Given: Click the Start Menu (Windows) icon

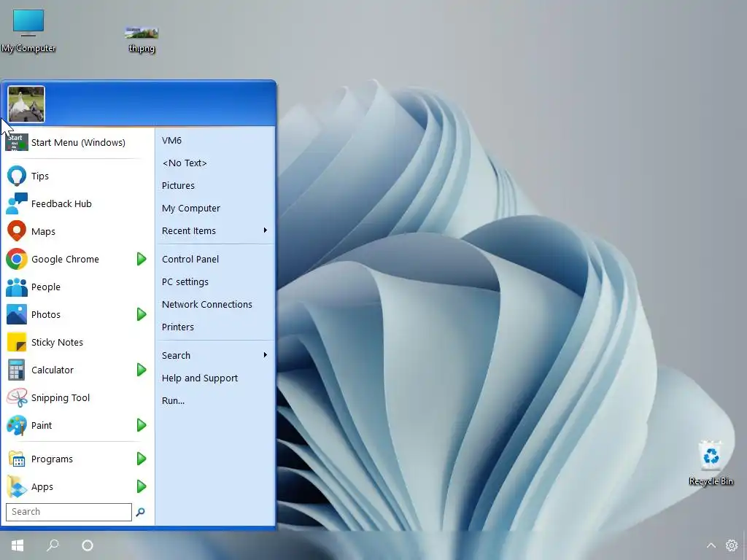Looking at the screenshot, I should [17, 142].
